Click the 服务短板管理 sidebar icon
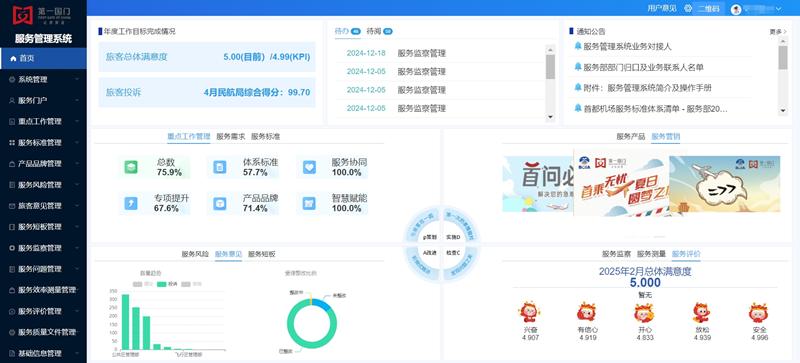The image size is (800, 363). [x=12, y=227]
